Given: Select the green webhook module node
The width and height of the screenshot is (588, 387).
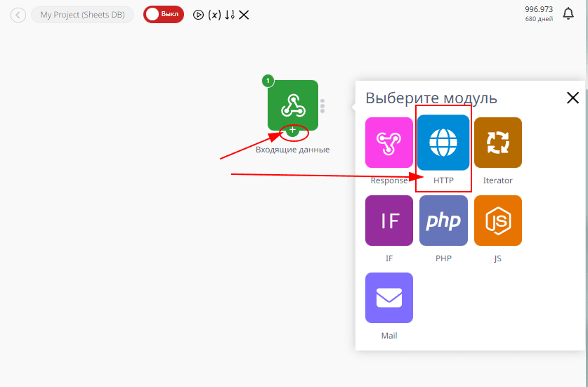Looking at the screenshot, I should coord(293,105).
